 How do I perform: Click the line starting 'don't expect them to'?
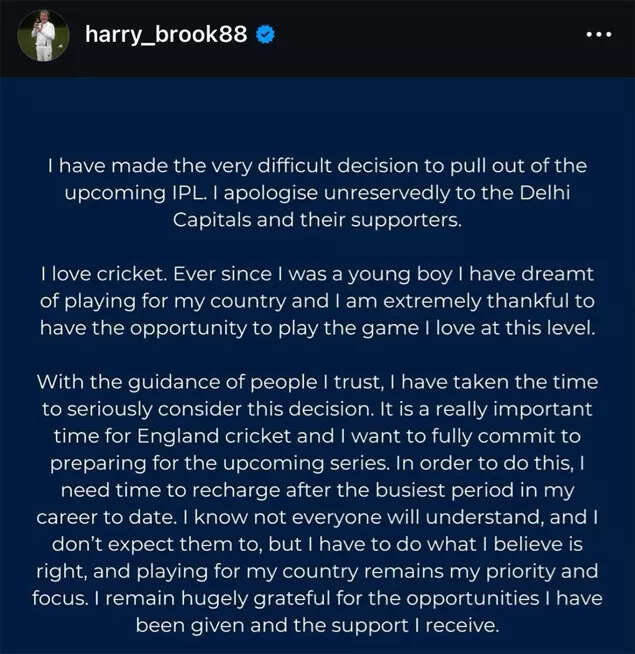pyautogui.click(x=317, y=544)
